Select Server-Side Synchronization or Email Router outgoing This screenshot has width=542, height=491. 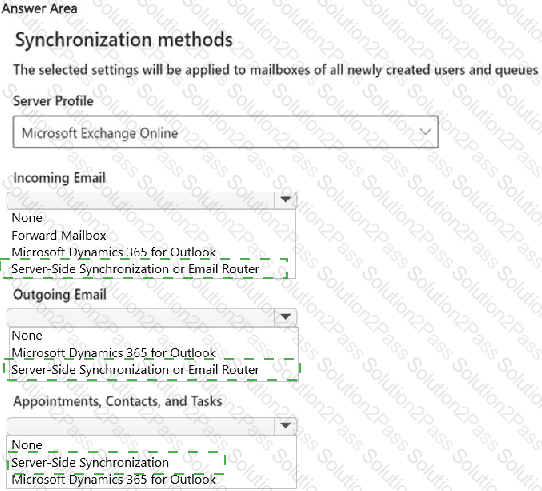[x=135, y=370]
